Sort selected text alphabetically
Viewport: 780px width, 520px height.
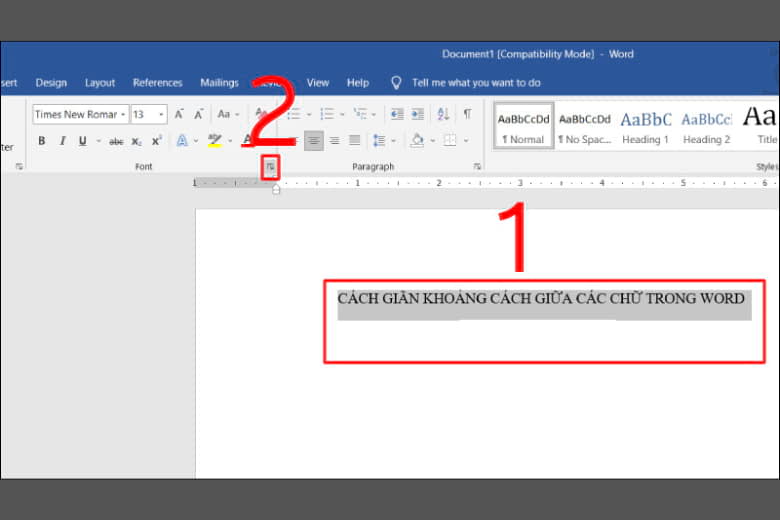click(443, 114)
